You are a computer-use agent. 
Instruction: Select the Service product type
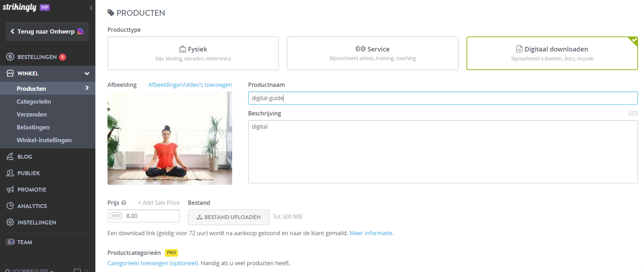coord(373,53)
